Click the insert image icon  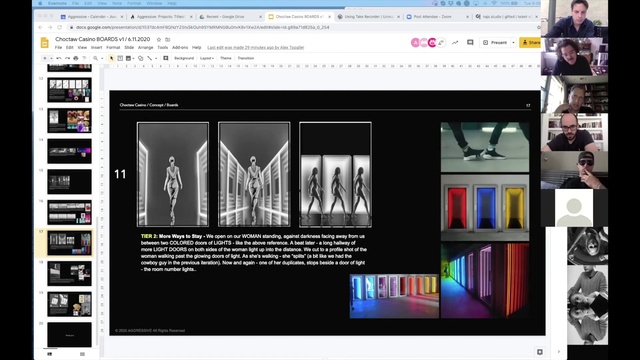(129, 58)
